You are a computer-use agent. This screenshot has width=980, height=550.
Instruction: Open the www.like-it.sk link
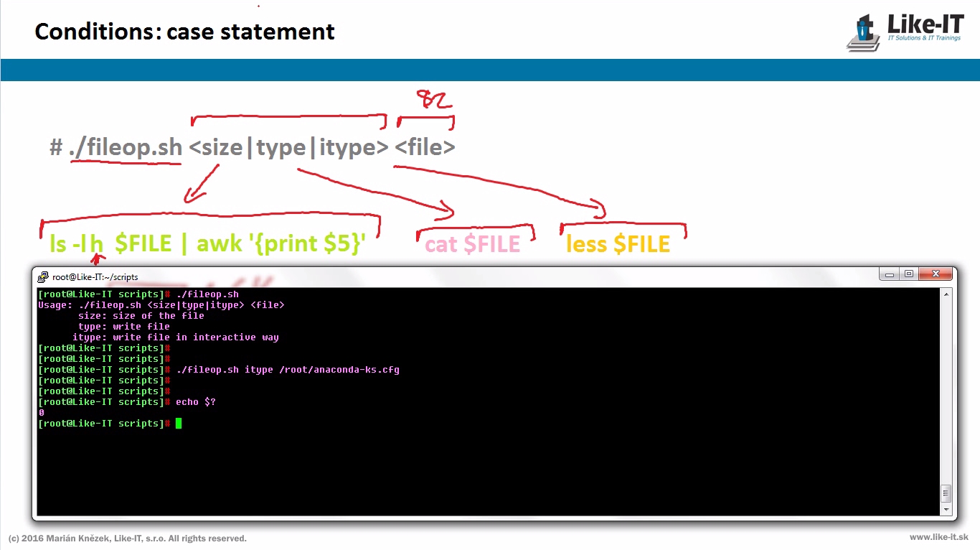pyautogui.click(x=938, y=537)
